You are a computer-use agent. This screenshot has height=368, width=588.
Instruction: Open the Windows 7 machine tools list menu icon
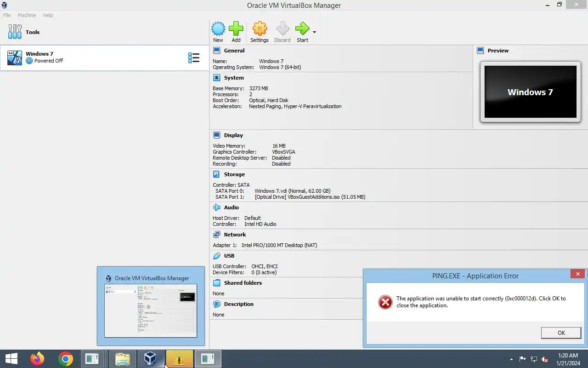pyautogui.click(x=194, y=58)
